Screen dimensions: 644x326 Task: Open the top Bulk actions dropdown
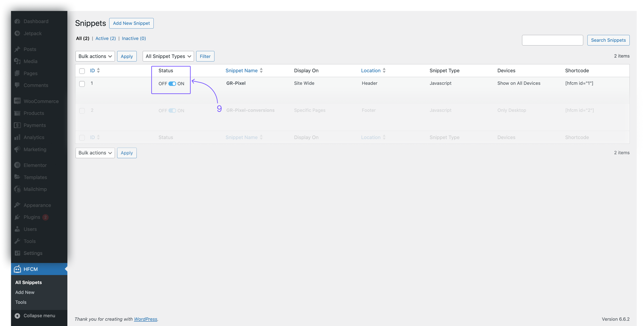[x=95, y=56]
